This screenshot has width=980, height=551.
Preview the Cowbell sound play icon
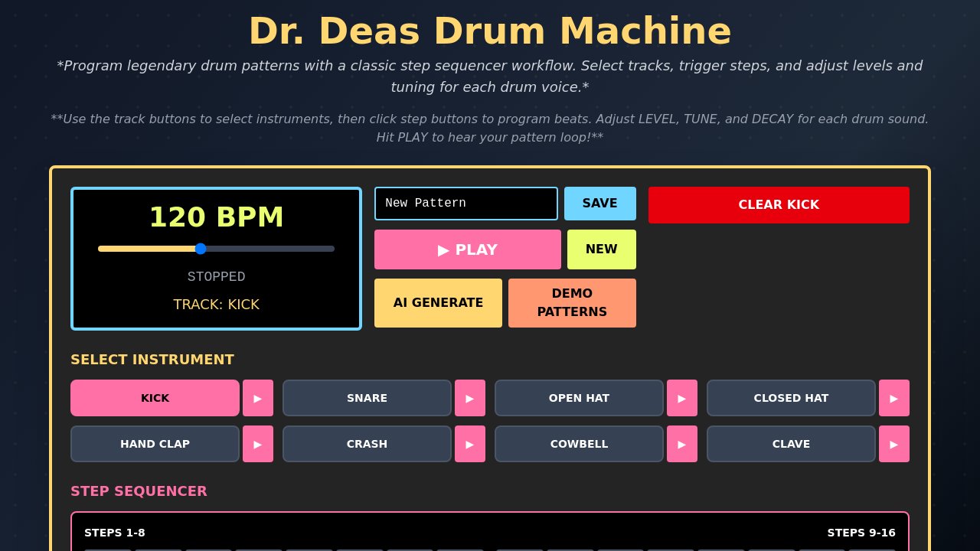coord(682,444)
